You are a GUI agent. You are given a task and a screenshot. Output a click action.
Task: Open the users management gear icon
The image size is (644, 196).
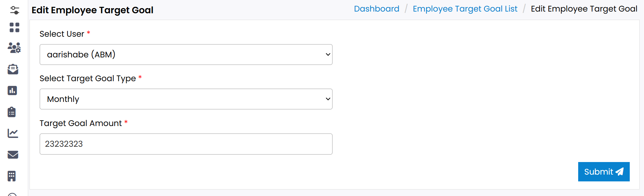coord(14,48)
